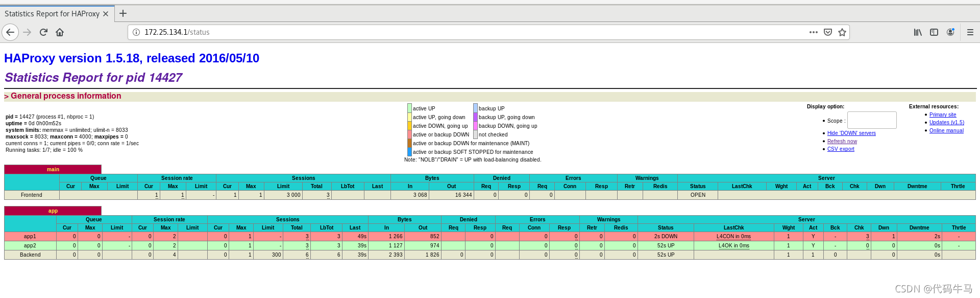Save page to Pocket
980x298 pixels.
pos(828,32)
